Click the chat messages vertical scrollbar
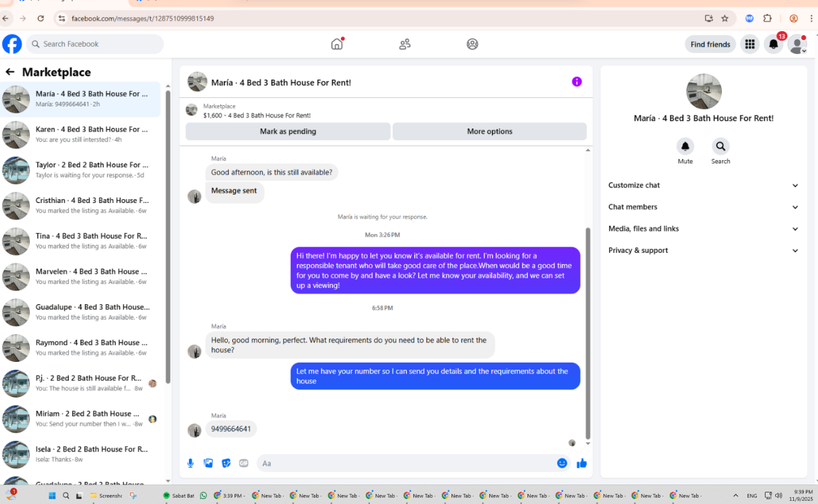Screen dimensions: 818x504 [x=588, y=333]
